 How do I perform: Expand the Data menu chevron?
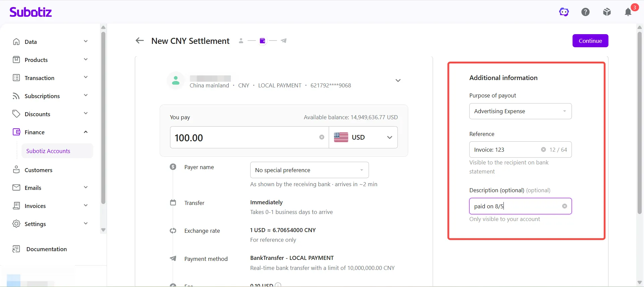click(x=86, y=41)
